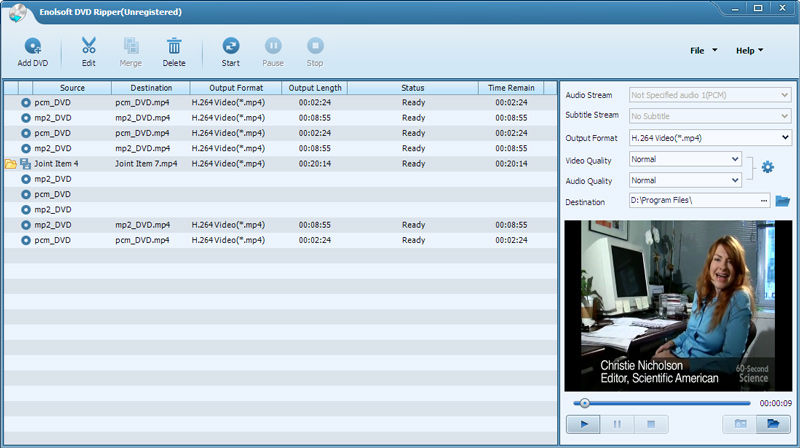This screenshot has width=800, height=448.
Task: Click the Merge toolbar icon
Action: pyautogui.click(x=131, y=52)
